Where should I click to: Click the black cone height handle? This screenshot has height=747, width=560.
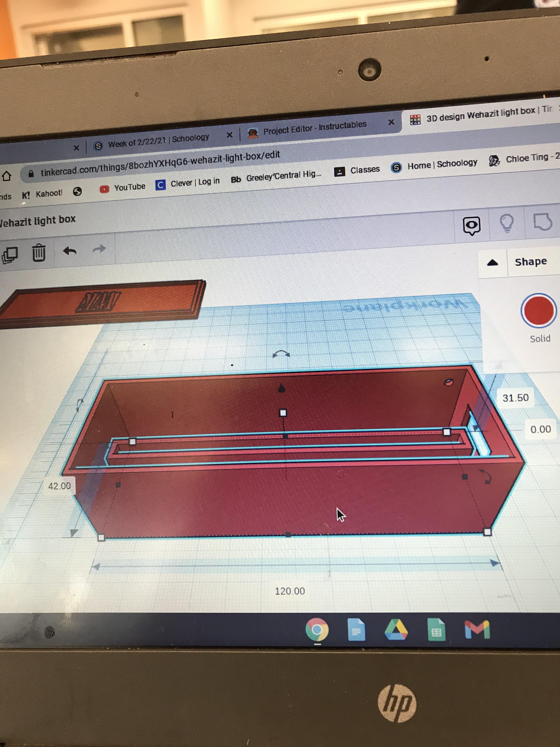pyautogui.click(x=281, y=388)
